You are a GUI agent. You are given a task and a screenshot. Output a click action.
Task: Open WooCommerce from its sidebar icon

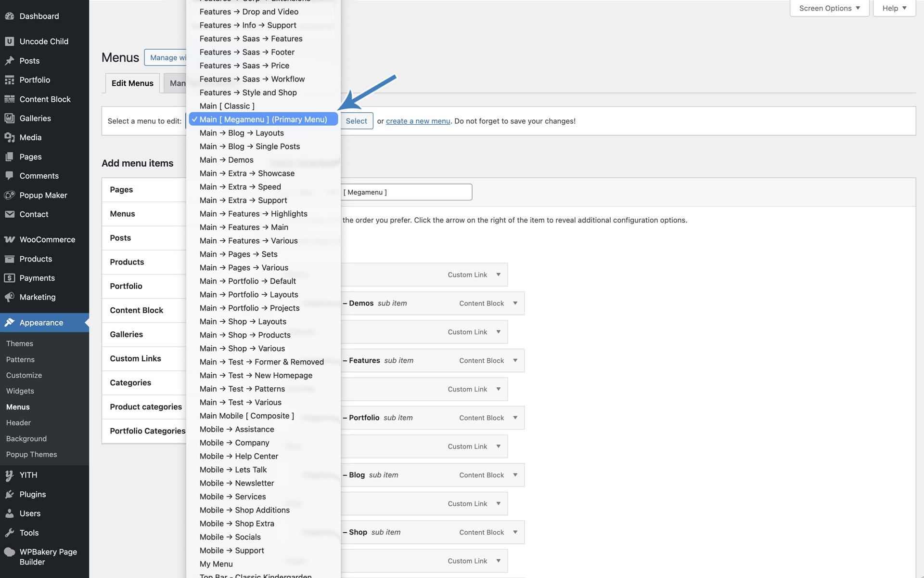9,239
